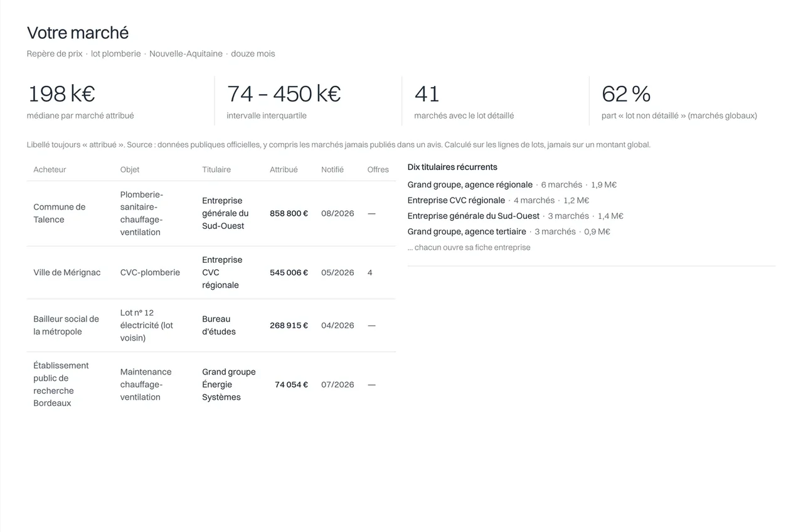The image size is (803, 532).
Task: Click the '198 k€' median figure
Action: (61, 93)
